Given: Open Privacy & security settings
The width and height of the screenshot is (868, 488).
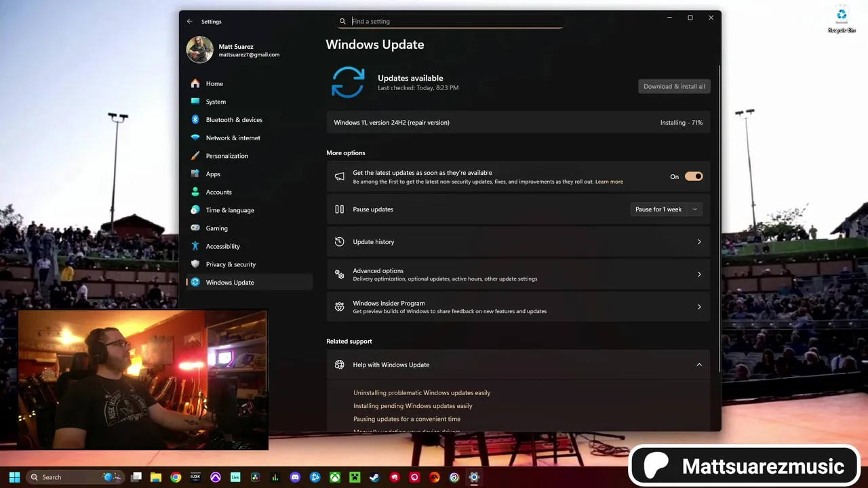Looking at the screenshot, I should pyautogui.click(x=249, y=264).
